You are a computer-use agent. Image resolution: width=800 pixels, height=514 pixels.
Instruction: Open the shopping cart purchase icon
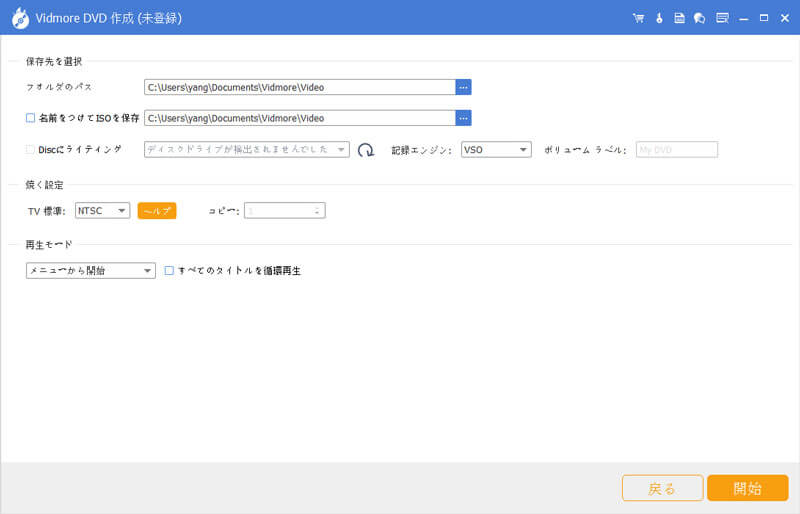tap(639, 18)
